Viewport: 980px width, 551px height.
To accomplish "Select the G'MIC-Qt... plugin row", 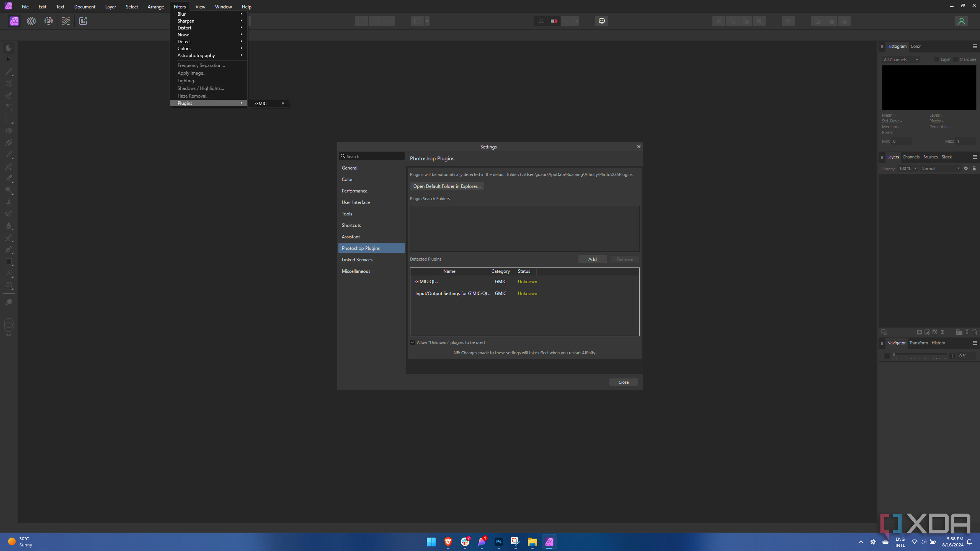I will point(524,281).
